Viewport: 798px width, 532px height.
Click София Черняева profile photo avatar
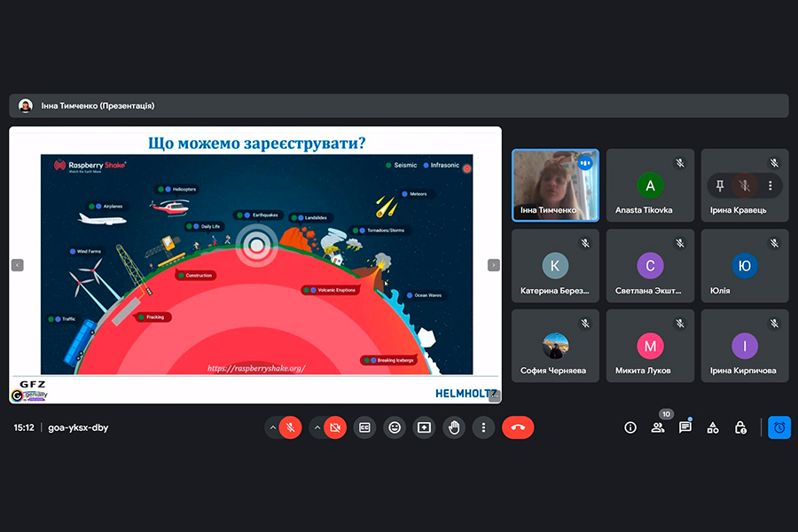(555, 346)
